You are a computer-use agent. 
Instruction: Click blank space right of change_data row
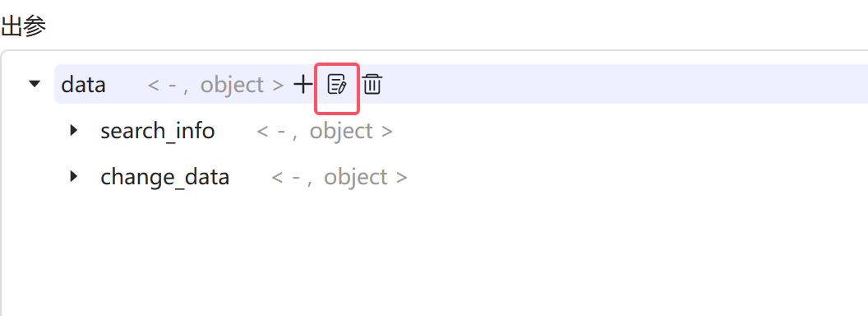pyautogui.click(x=636, y=178)
